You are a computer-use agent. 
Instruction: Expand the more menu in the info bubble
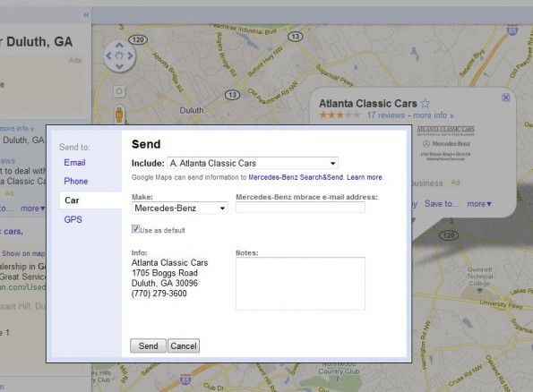(479, 204)
